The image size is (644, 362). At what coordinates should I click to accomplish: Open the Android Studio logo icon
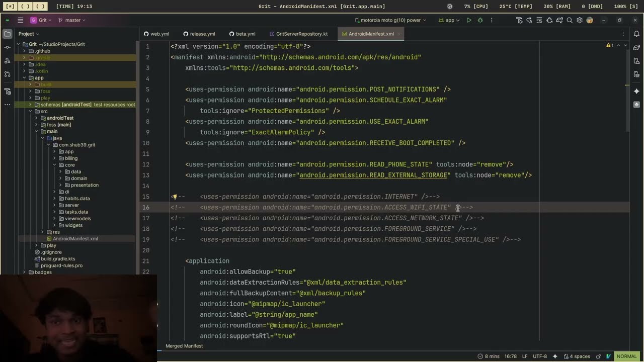coord(7,20)
